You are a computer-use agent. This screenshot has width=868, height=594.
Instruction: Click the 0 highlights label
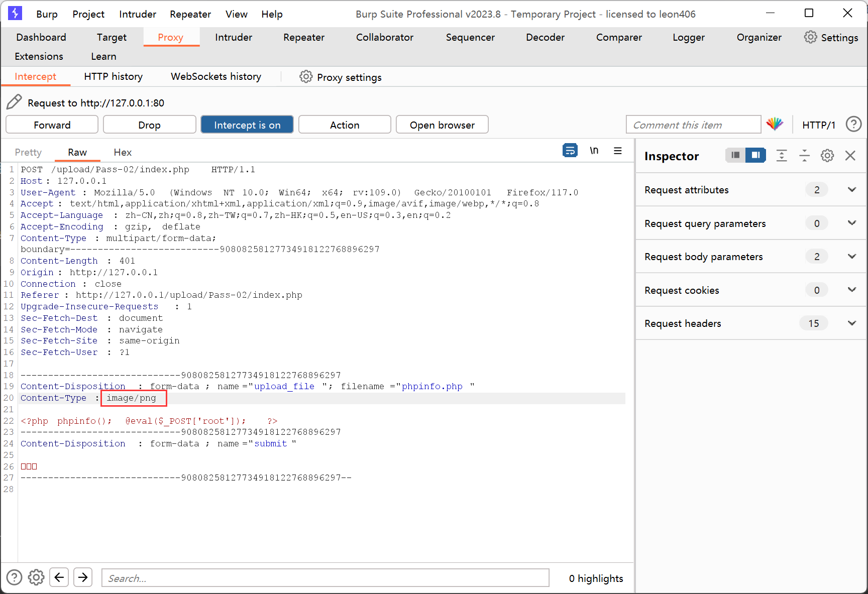596,578
